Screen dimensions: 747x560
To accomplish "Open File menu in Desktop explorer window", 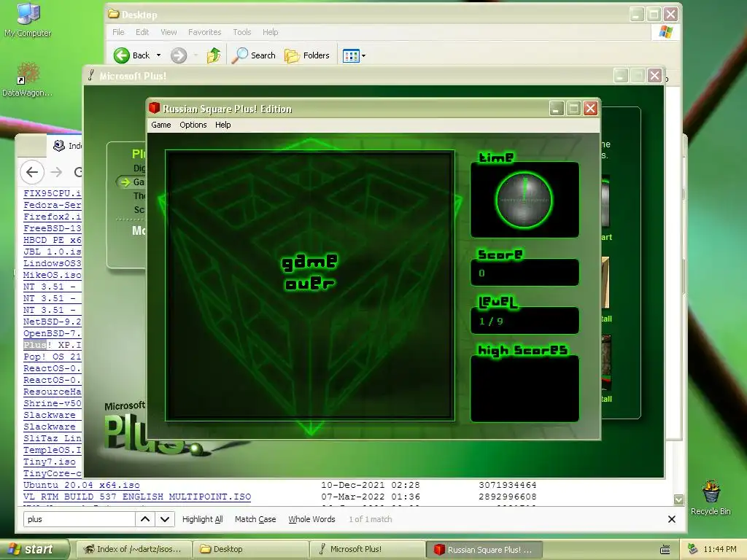I will click(x=118, y=32).
